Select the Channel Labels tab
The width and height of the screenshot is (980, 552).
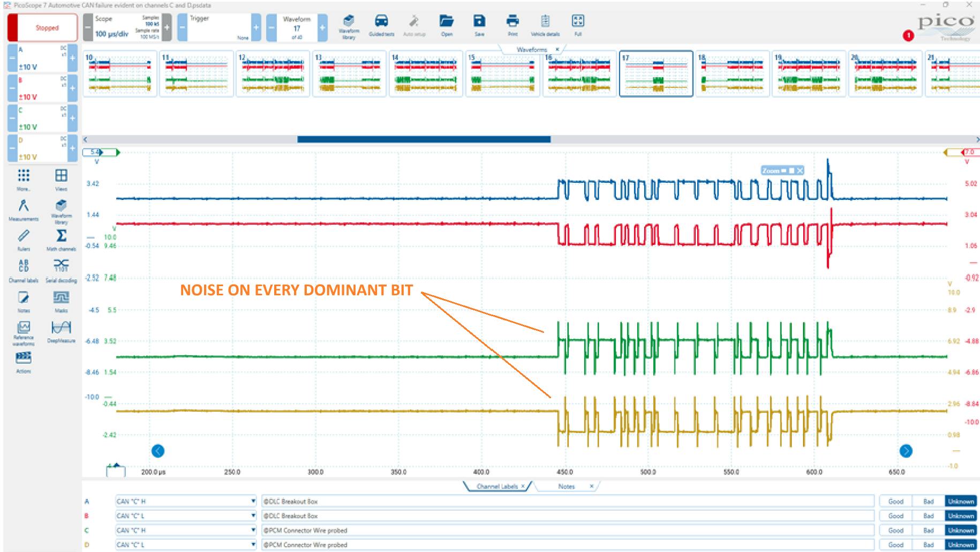tap(499, 487)
